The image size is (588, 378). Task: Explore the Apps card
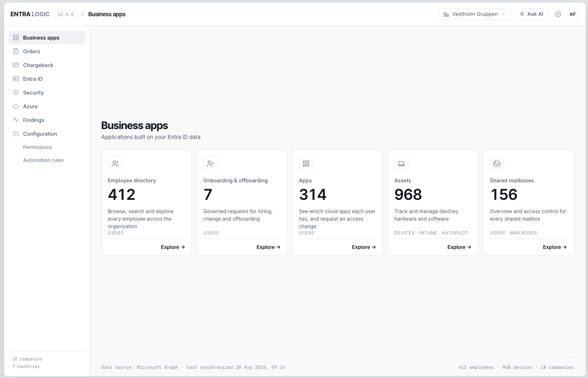364,247
